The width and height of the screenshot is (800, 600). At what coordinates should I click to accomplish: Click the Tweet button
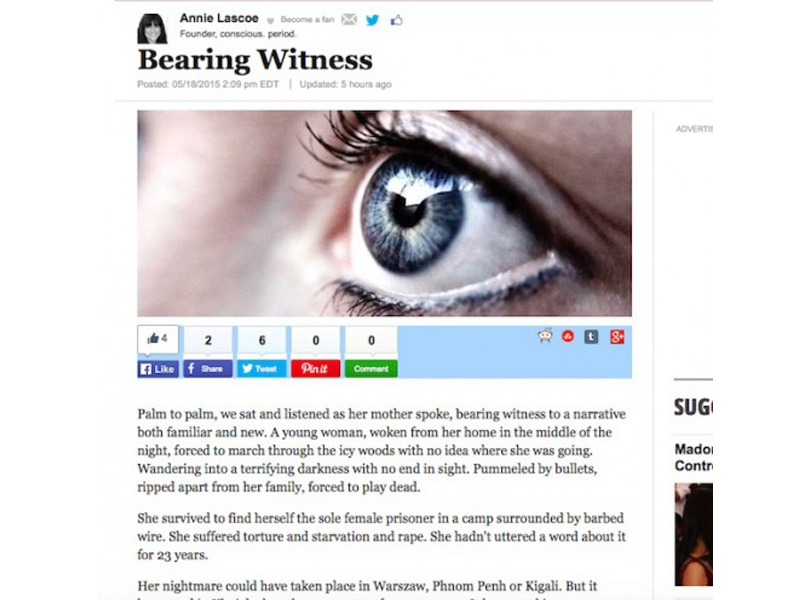point(262,368)
